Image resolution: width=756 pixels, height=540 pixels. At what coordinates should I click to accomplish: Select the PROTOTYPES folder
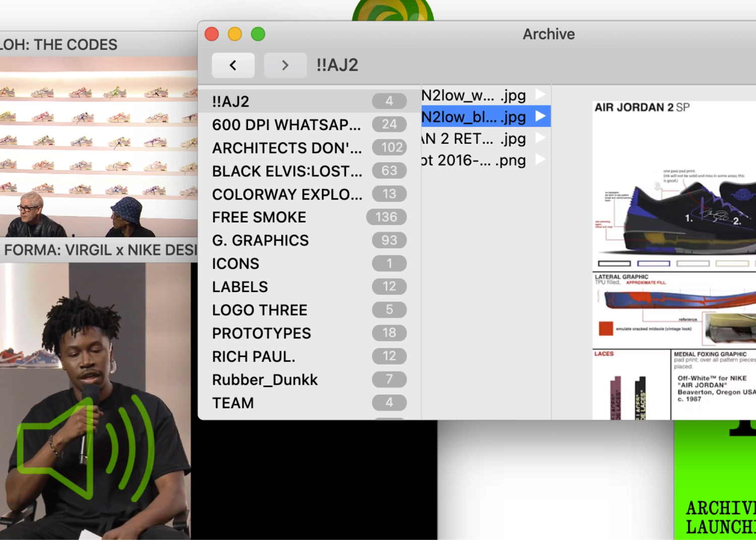tap(309, 333)
